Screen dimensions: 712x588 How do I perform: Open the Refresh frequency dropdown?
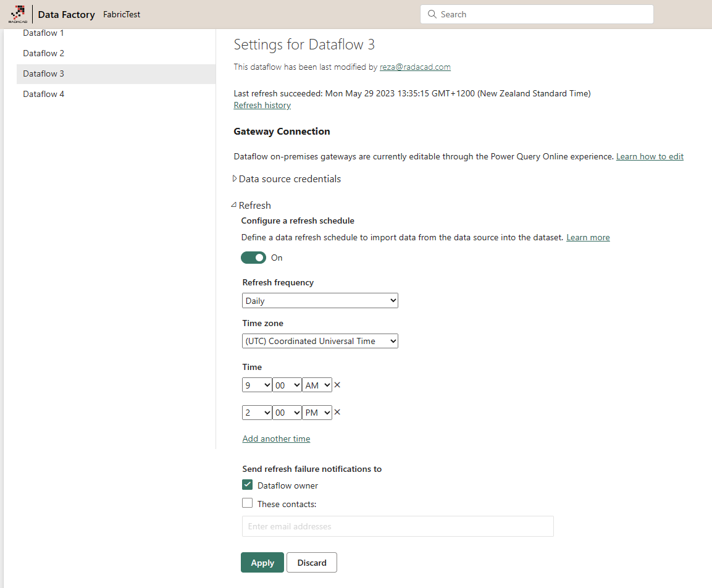click(x=320, y=301)
